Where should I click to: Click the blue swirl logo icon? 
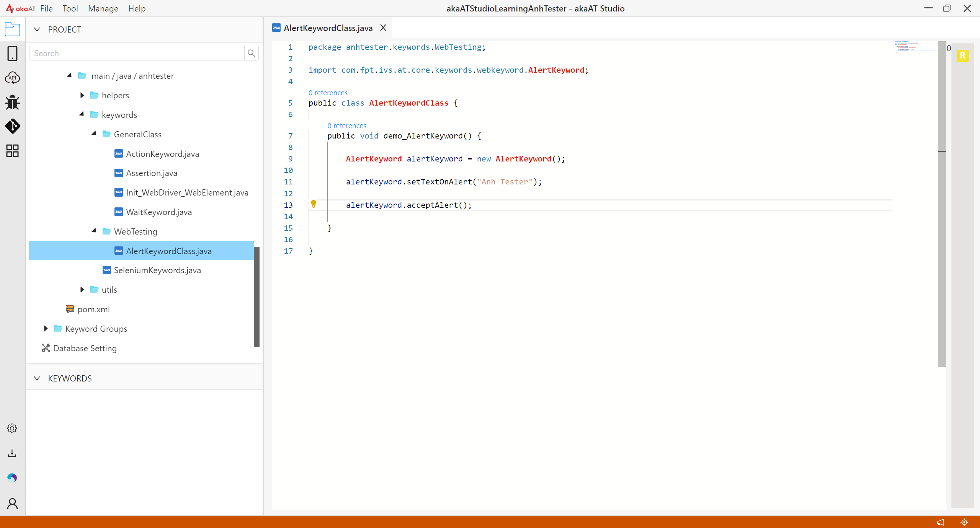[12, 478]
